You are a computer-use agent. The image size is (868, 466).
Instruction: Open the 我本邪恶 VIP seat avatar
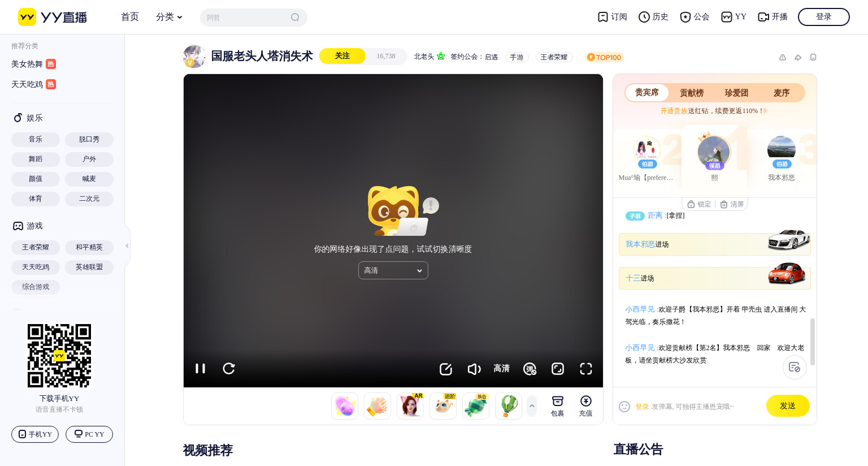click(x=782, y=150)
